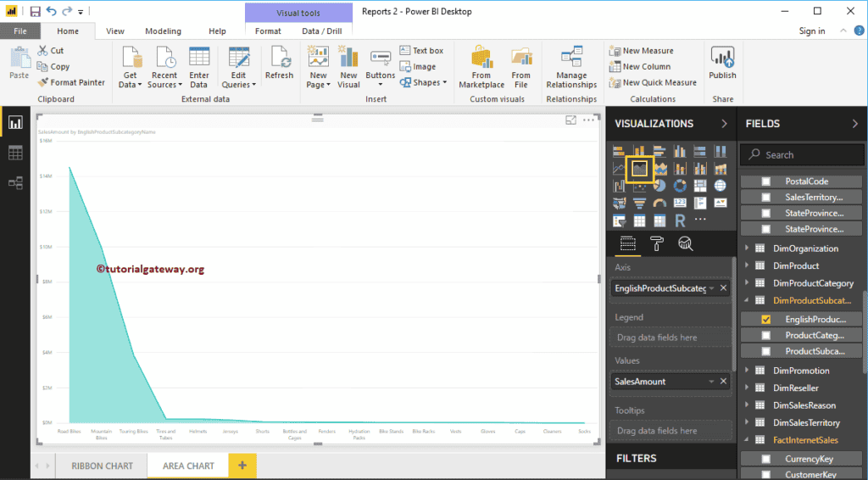Uncheck the EnglishProduc... field
This screenshot has width=868, height=480.
tap(766, 320)
